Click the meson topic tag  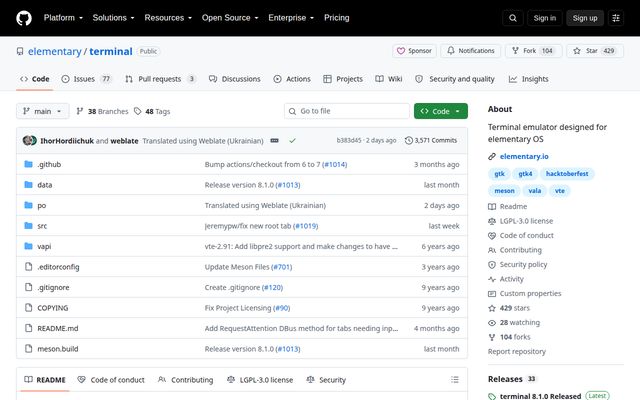coord(504,191)
